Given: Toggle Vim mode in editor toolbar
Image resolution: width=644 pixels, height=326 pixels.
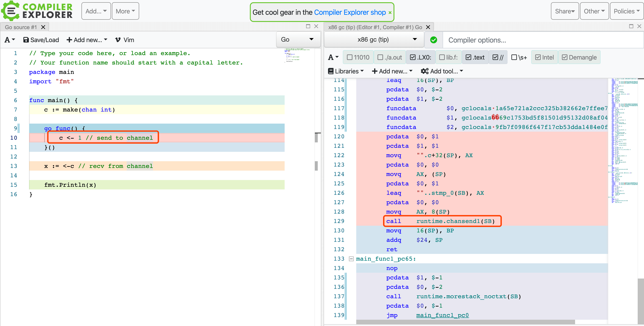Looking at the screenshot, I should (124, 40).
